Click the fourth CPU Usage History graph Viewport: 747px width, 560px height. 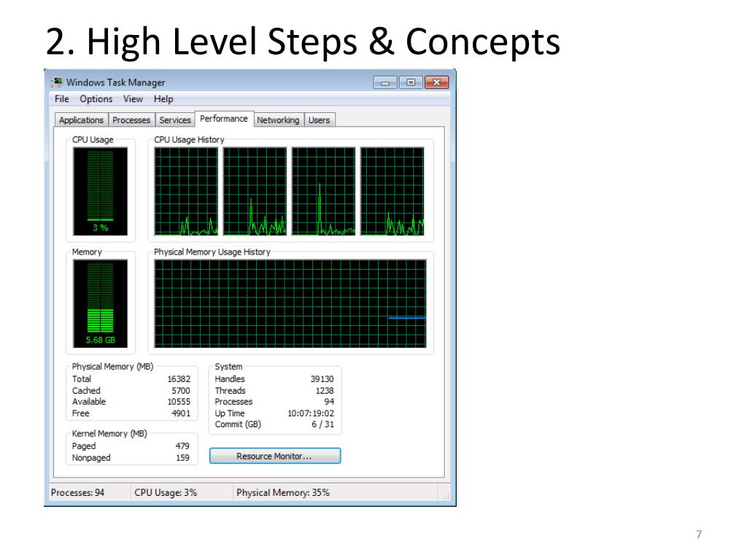[392, 191]
